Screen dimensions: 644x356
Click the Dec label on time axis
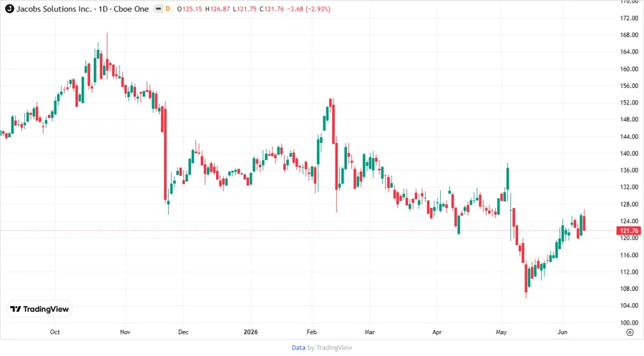pos(183,332)
